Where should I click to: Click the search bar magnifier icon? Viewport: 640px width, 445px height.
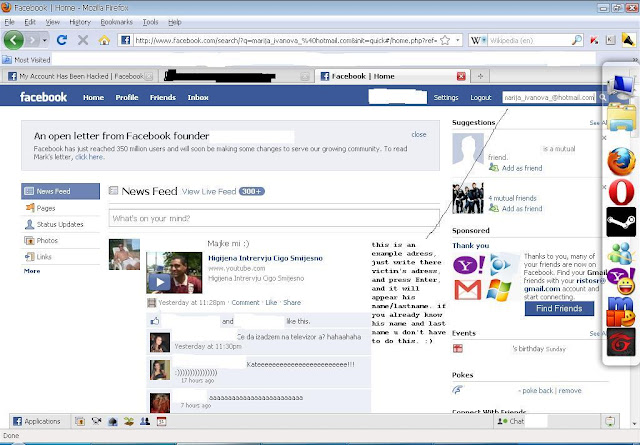click(577, 40)
